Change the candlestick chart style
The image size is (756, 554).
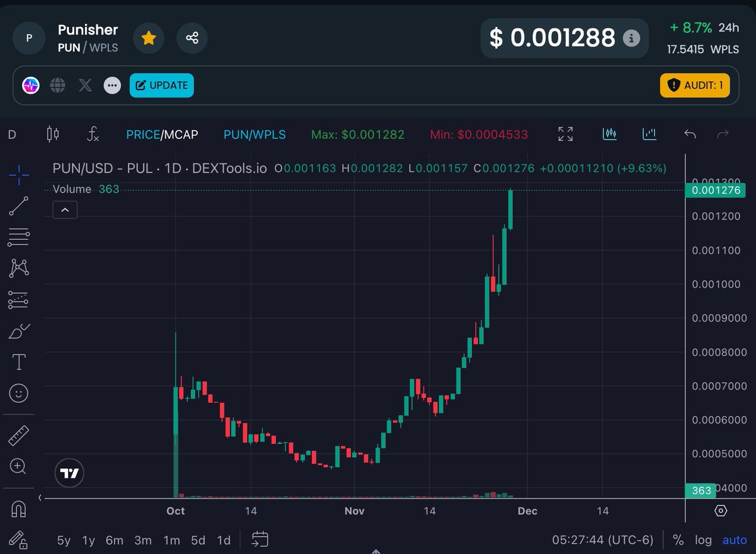coord(53,133)
